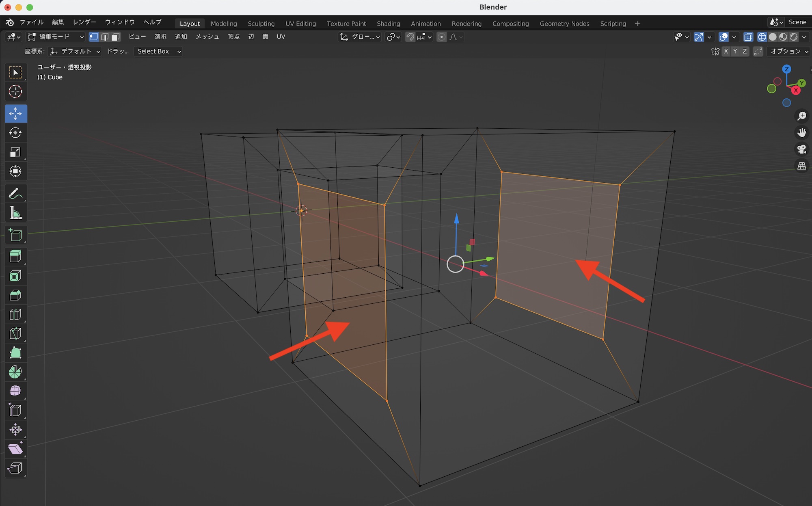Choose the Extrude Region tool

click(x=15, y=256)
